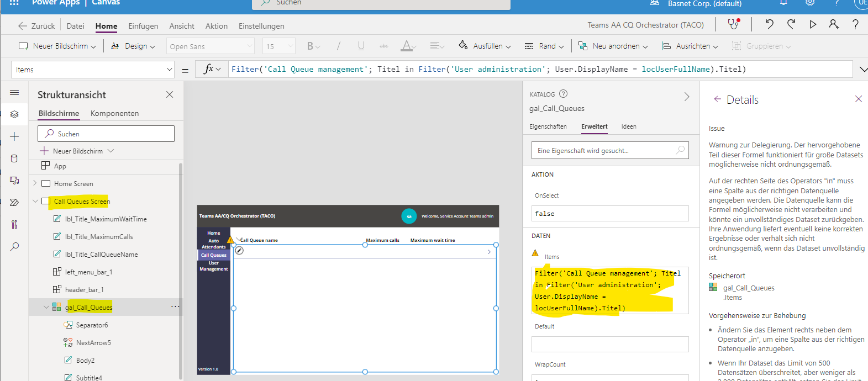Open the data sources cylinder icon
This screenshot has width=868, height=381.
(x=14, y=158)
